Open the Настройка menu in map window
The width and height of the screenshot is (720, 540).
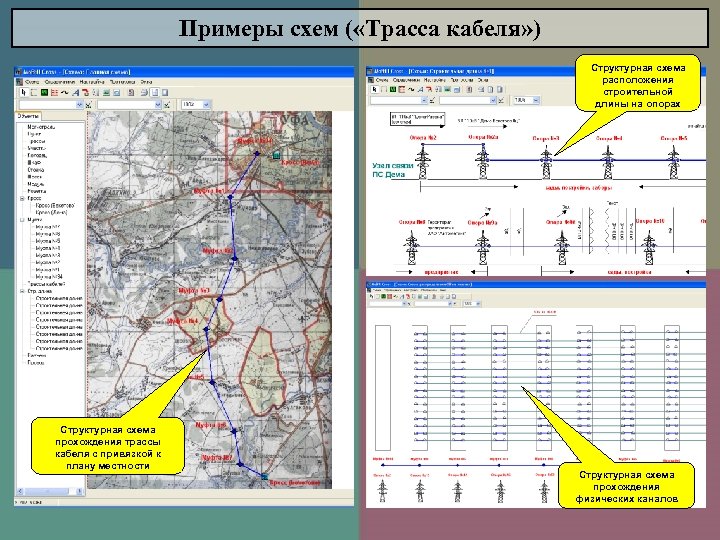point(92,82)
